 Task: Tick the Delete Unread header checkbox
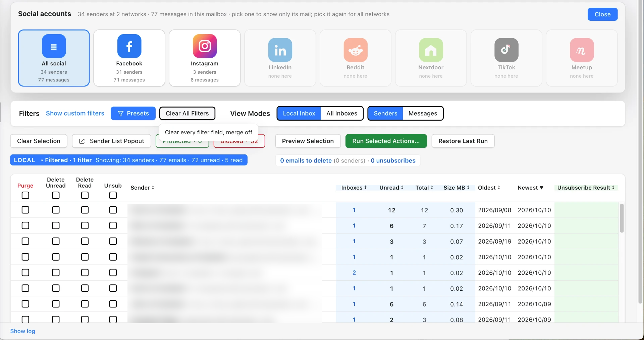(56, 195)
